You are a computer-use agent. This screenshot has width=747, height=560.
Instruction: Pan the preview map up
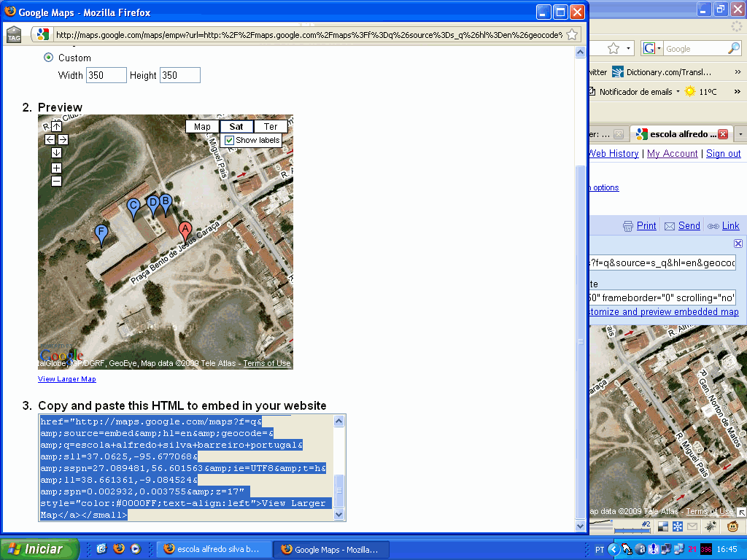pyautogui.click(x=56, y=126)
